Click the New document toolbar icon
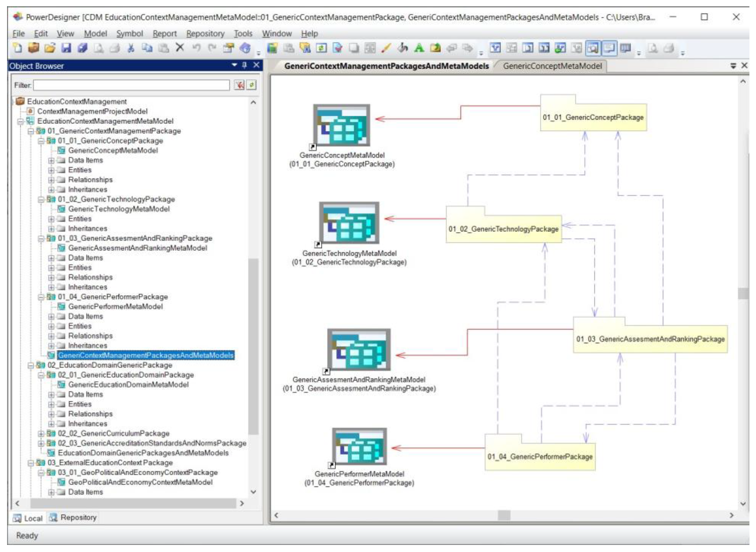Viewport: 756px width, 552px height. [17, 48]
